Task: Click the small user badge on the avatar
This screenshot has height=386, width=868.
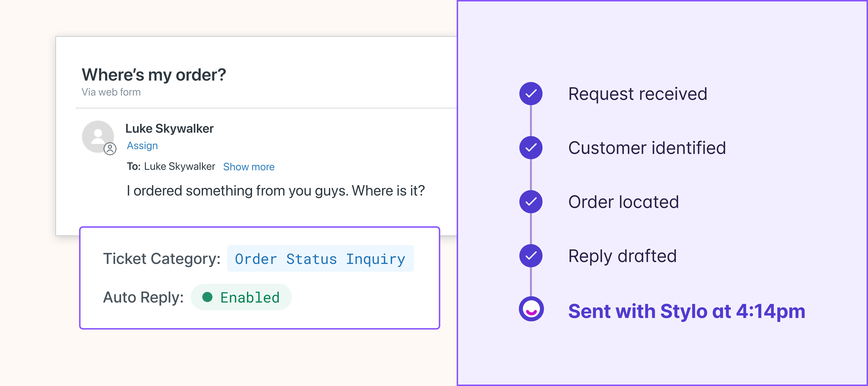Action: (110, 149)
